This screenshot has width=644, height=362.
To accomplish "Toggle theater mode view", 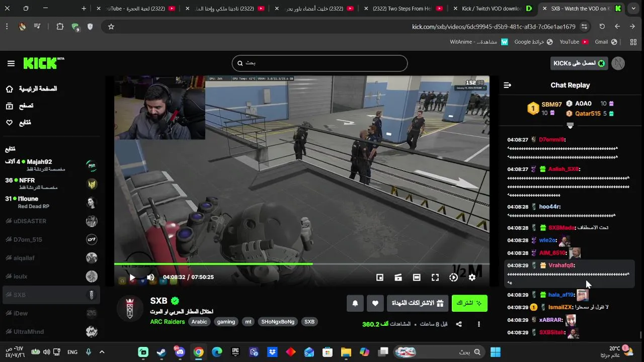I will tap(417, 277).
